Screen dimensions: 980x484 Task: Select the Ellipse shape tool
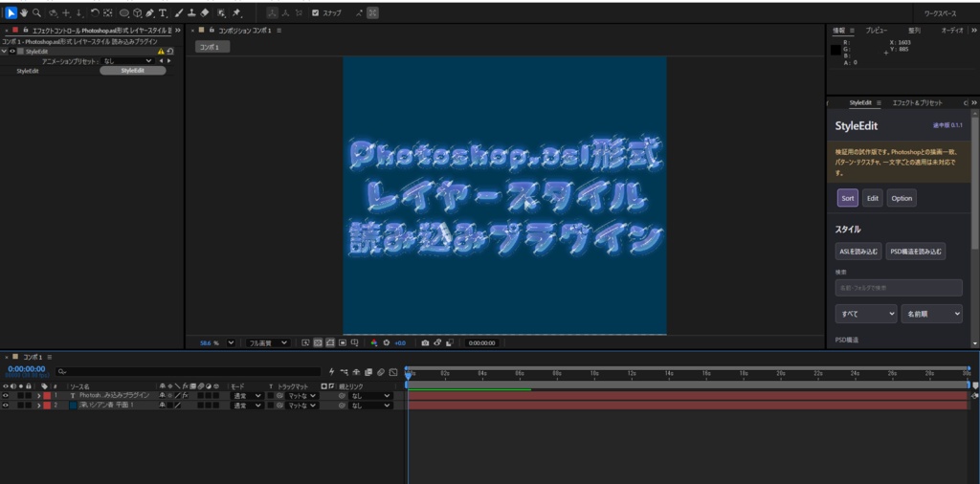pyautogui.click(x=123, y=12)
